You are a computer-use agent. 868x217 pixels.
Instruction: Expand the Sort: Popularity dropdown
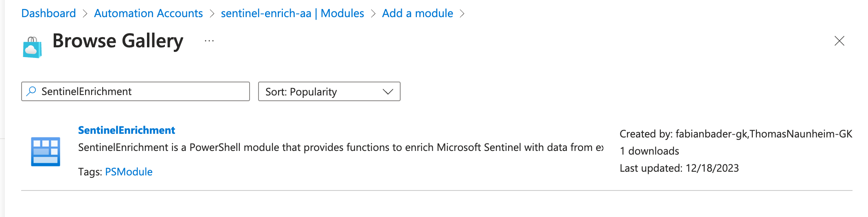(x=329, y=91)
